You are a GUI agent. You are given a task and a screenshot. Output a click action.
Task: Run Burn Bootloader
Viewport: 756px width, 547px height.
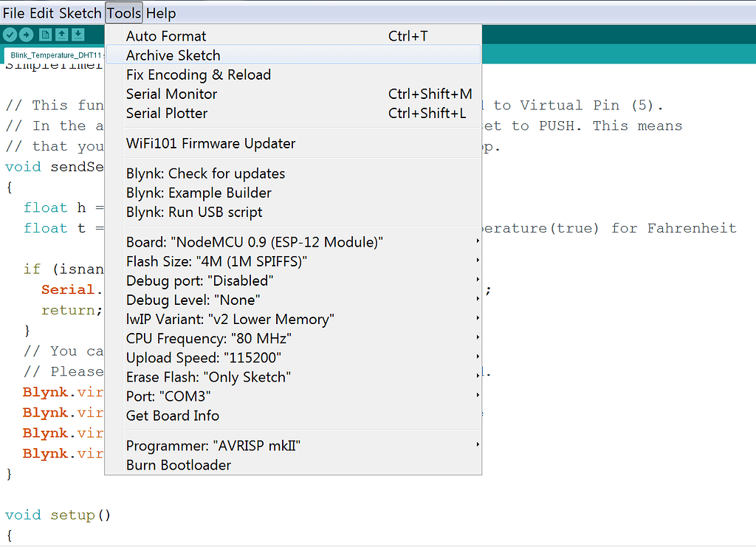pos(178,465)
